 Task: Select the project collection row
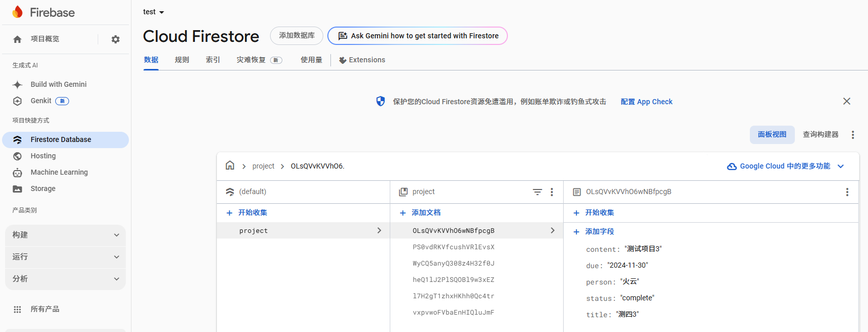pos(303,230)
